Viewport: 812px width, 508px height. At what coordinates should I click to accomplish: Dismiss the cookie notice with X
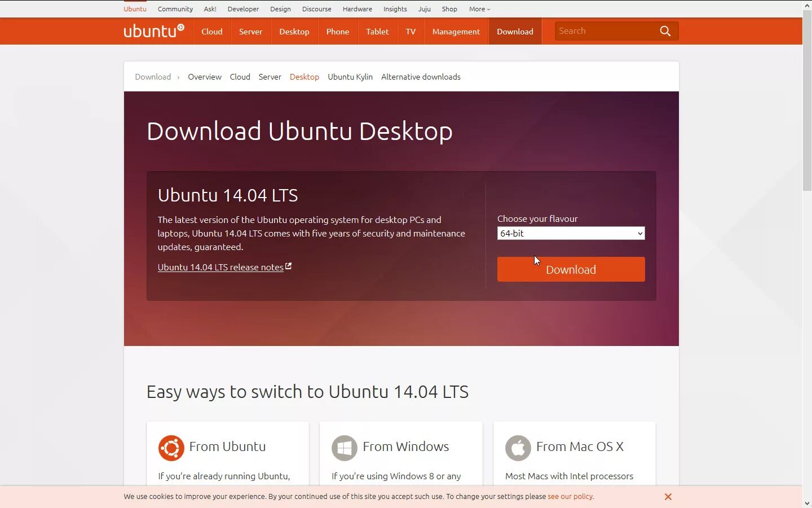pyautogui.click(x=668, y=497)
